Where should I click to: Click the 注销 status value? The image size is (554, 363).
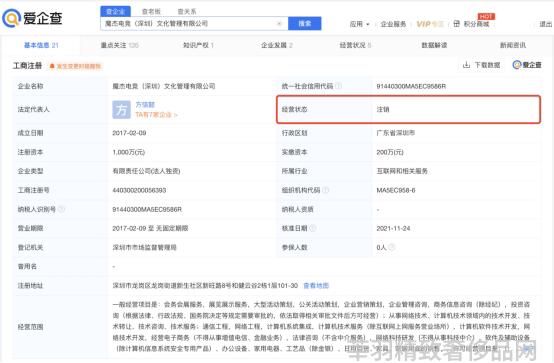click(x=383, y=110)
